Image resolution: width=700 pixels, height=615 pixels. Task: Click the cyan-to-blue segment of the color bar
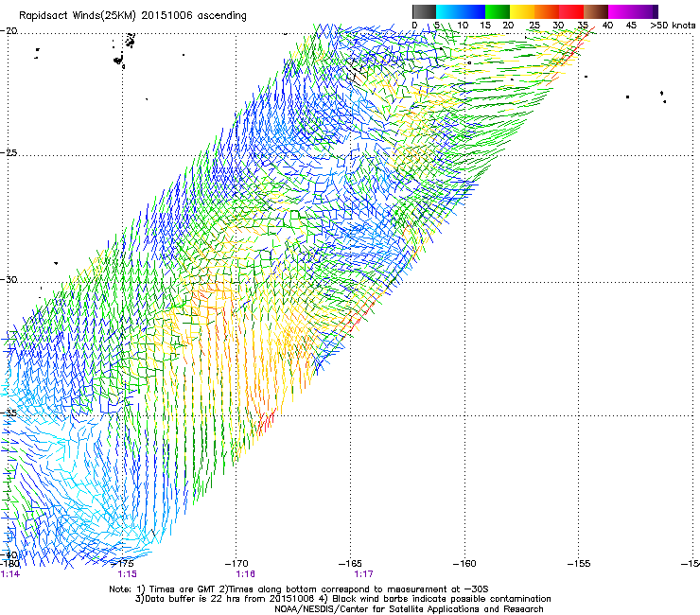click(461, 11)
